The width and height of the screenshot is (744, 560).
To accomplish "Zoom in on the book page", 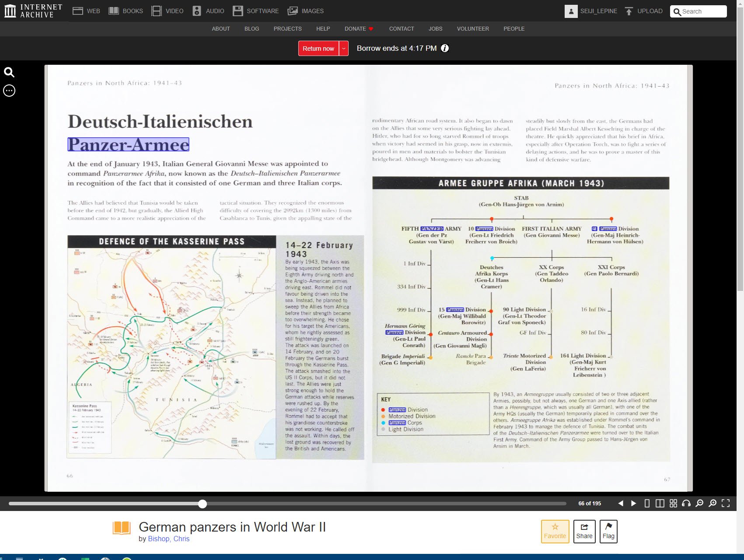I will coord(713,504).
